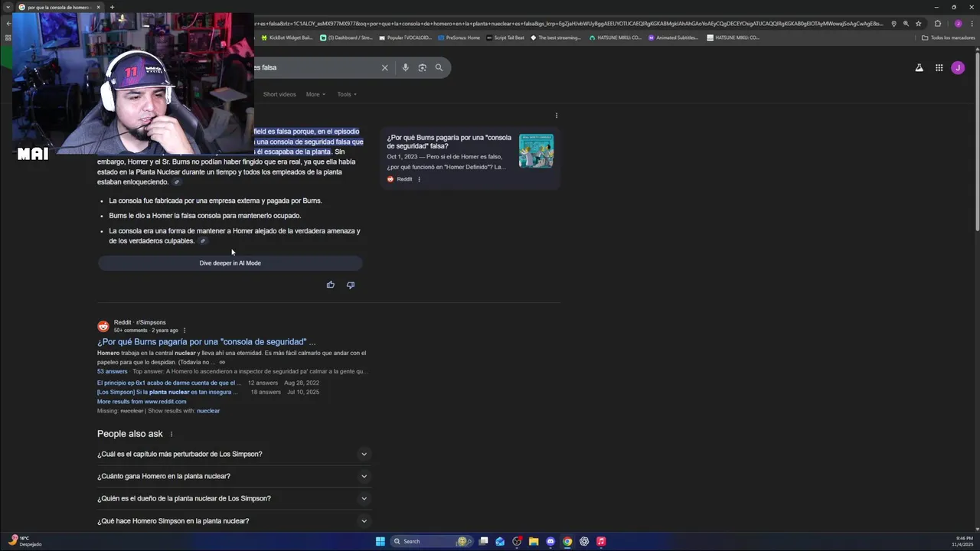This screenshot has width=980, height=551.
Task: Open the Windows Start menu
Action: [x=381, y=541]
